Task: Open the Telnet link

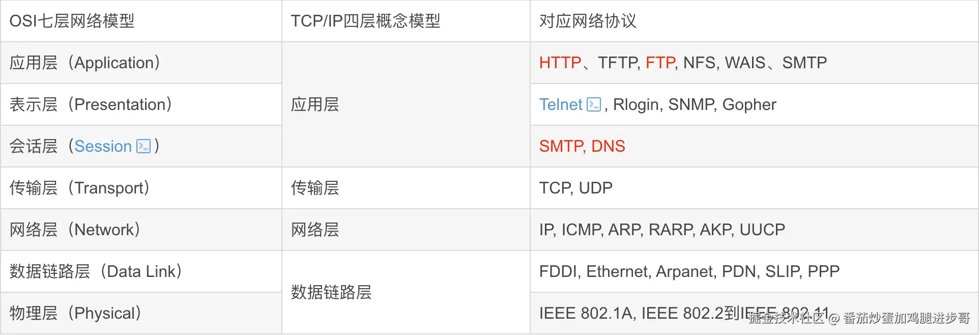Action: point(560,104)
